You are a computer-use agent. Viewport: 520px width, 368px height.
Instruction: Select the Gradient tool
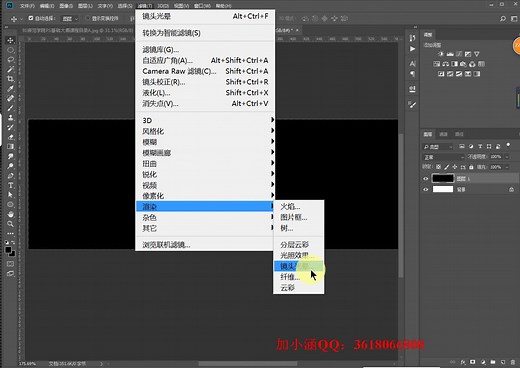point(11,147)
